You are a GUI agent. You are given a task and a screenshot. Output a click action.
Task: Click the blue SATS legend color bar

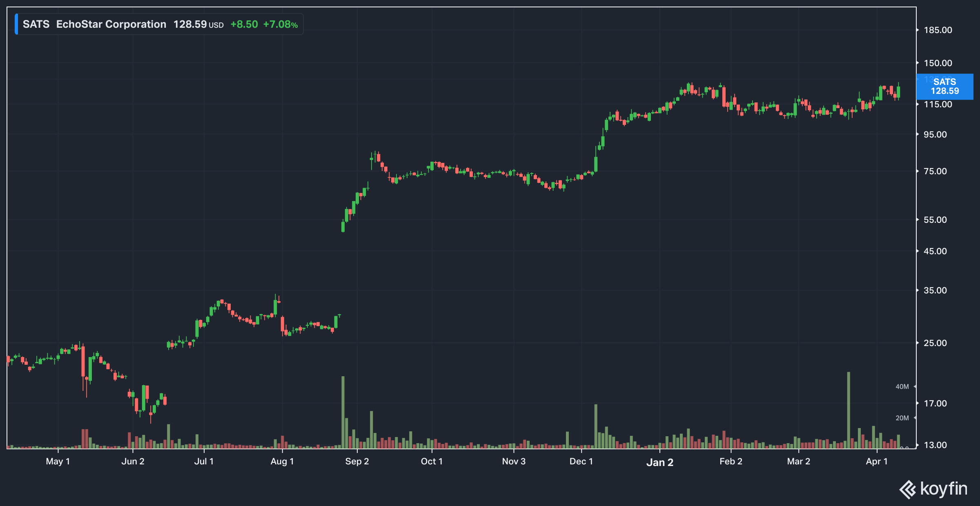point(16,24)
